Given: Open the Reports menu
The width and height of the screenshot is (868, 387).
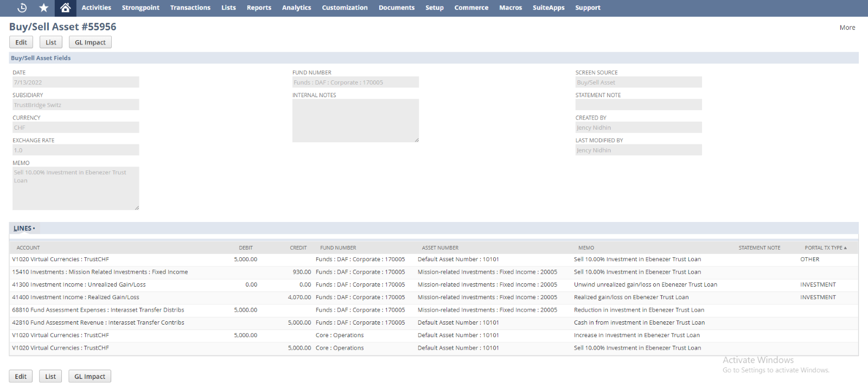Looking at the screenshot, I should [259, 8].
